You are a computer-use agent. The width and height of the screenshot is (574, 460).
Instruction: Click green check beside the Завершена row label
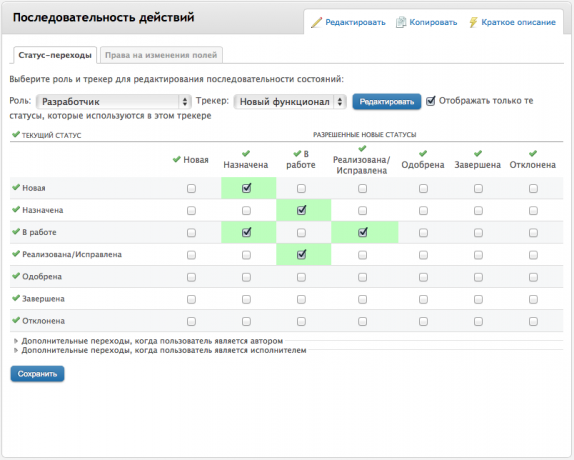[16, 298]
